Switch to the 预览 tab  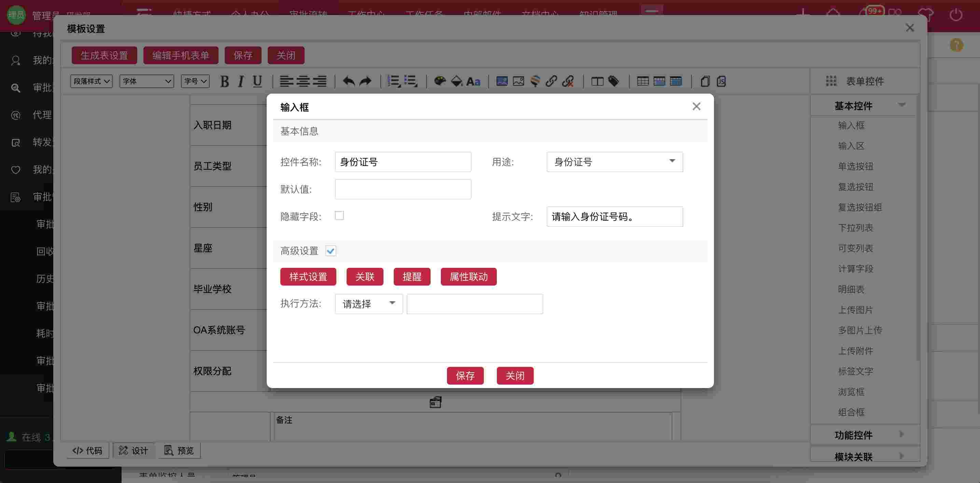pyautogui.click(x=179, y=451)
